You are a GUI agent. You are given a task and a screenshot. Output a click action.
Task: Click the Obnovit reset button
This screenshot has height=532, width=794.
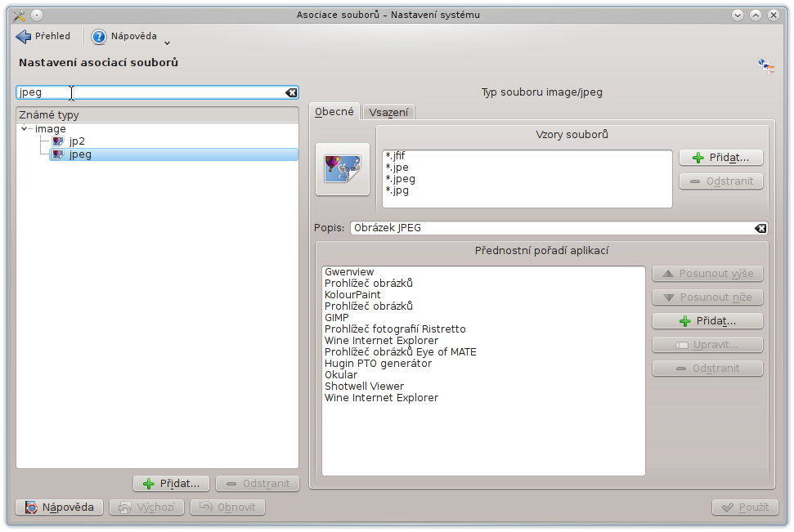click(227, 507)
